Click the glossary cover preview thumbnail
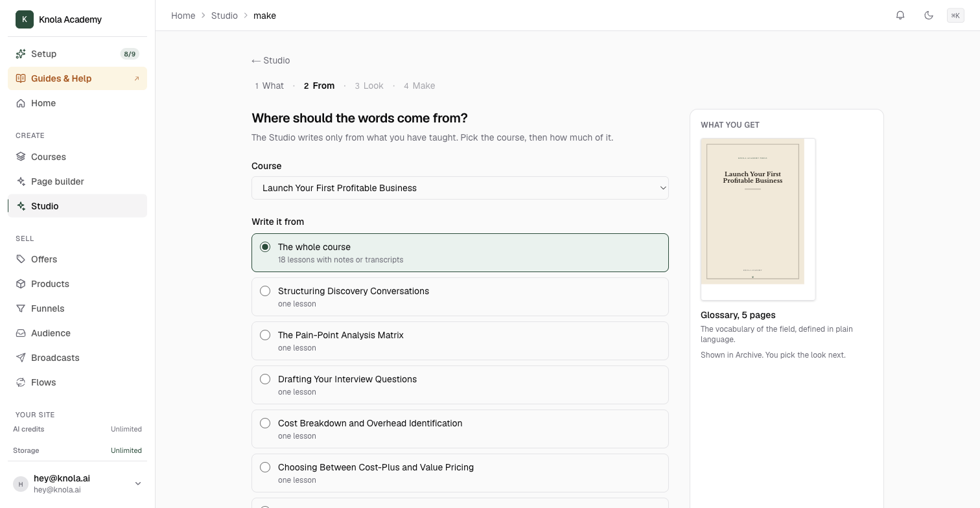Image resolution: width=980 pixels, height=508 pixels. coord(758,219)
